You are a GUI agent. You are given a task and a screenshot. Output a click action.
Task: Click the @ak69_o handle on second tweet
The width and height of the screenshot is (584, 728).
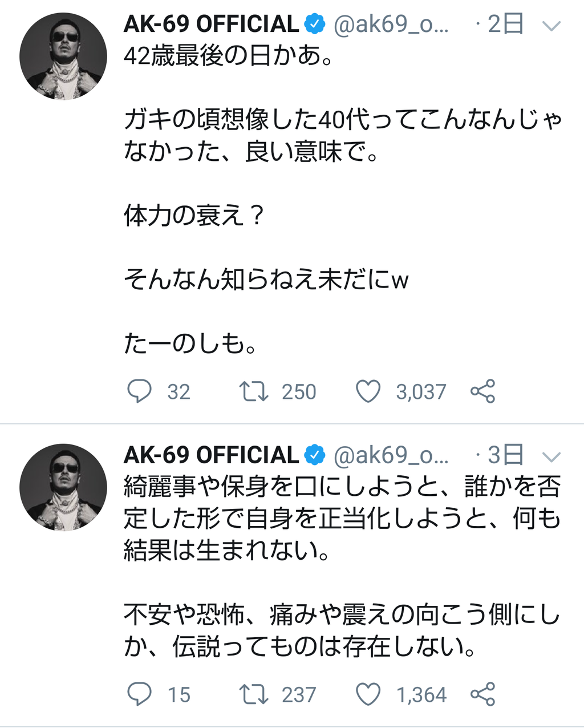[391, 455]
